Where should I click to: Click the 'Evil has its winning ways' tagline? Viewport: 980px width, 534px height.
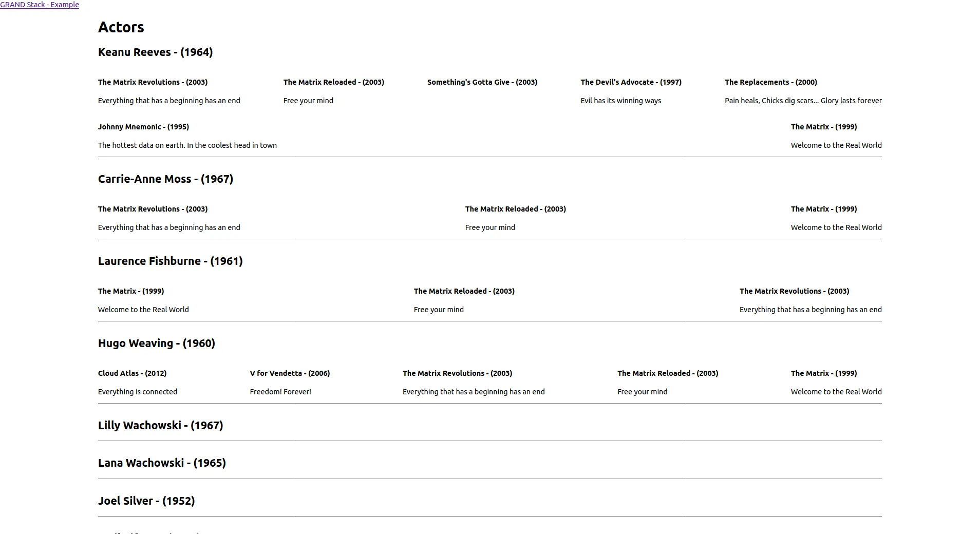pyautogui.click(x=620, y=101)
